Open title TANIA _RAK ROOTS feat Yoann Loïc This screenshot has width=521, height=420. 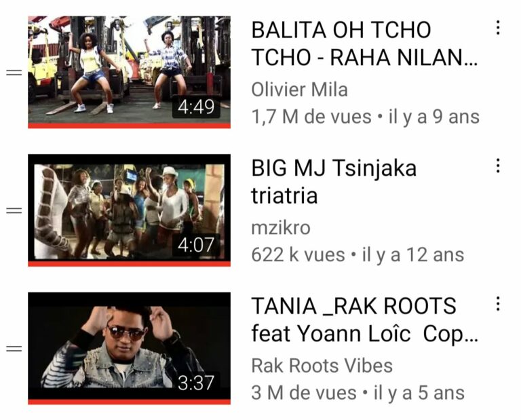[364, 320]
